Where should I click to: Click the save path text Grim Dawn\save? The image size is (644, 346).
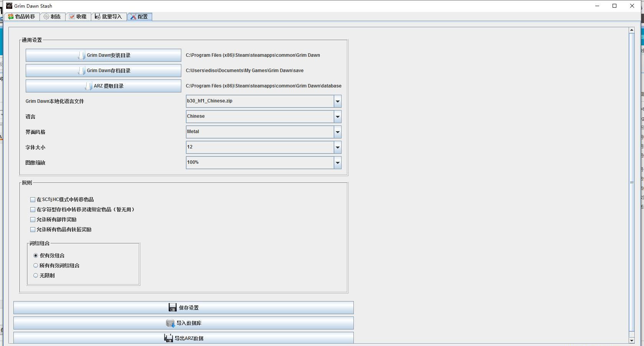coord(245,71)
